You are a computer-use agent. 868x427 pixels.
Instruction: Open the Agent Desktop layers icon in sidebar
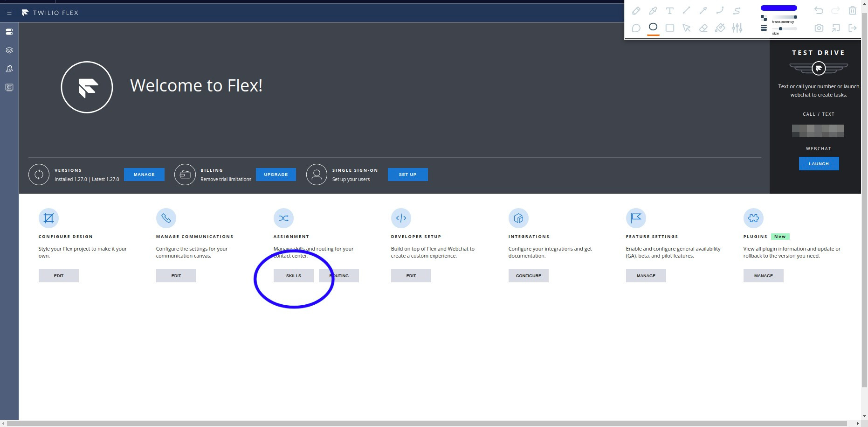point(9,50)
